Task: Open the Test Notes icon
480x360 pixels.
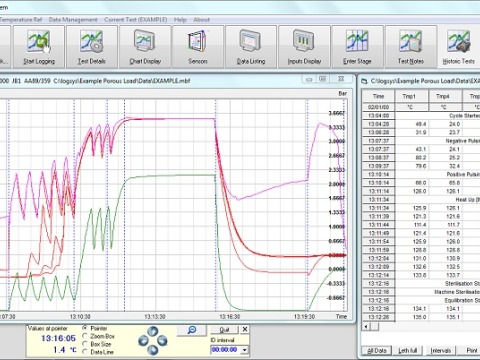Action: click(411, 47)
